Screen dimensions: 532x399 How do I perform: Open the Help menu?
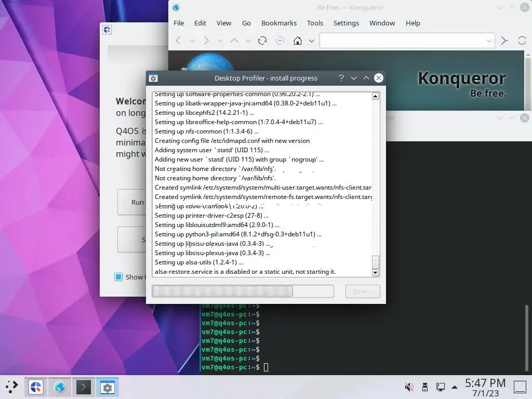pyautogui.click(x=413, y=23)
